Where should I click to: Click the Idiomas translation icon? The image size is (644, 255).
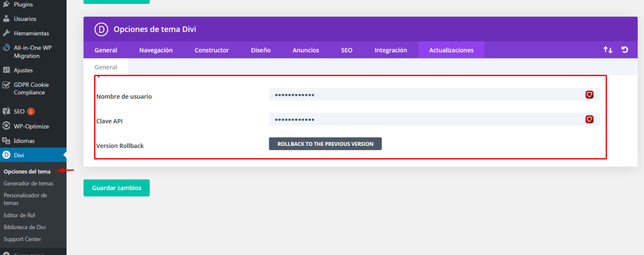(x=6, y=140)
